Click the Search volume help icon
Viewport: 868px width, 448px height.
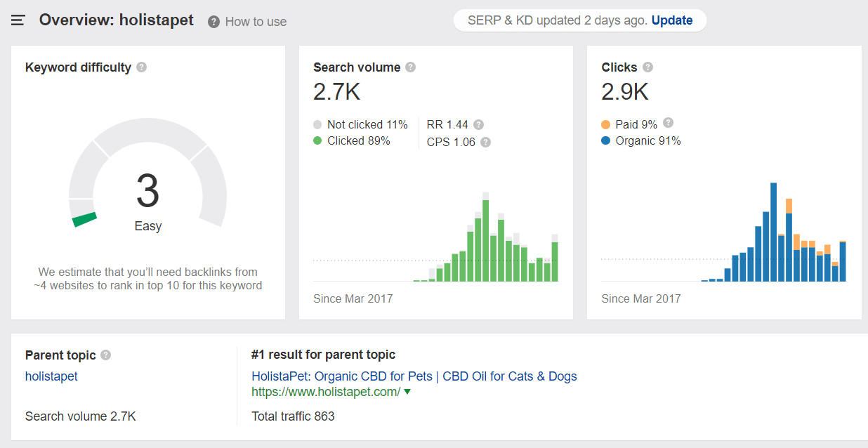point(411,67)
